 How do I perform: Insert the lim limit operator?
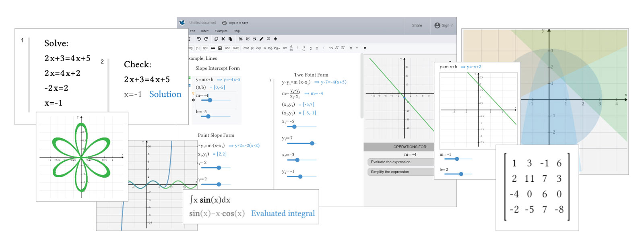(x=285, y=48)
